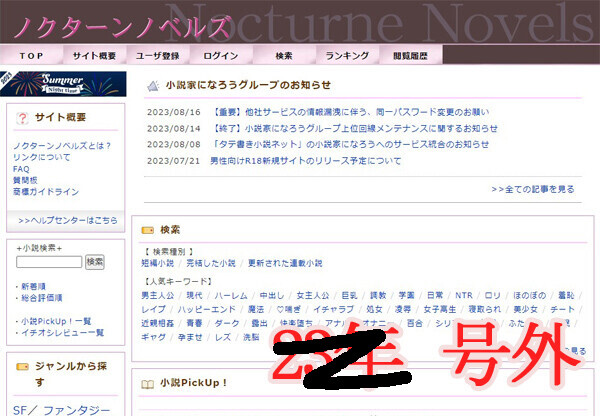Click the ジャンルから探す card icon
The height and width of the screenshot is (416, 600).
point(23,367)
